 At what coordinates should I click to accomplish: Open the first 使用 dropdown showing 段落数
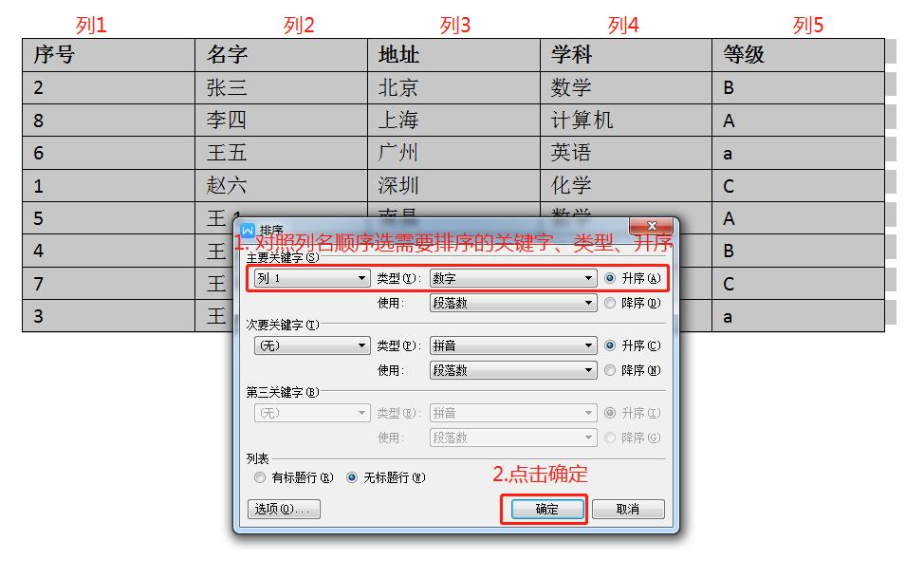coord(510,304)
